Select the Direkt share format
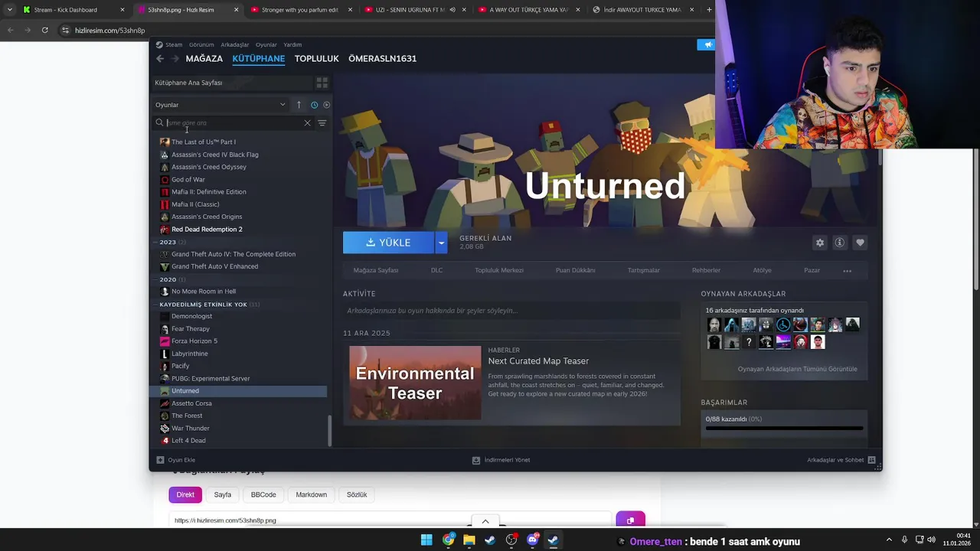Screen dimensions: 980x551 [x=185, y=494]
